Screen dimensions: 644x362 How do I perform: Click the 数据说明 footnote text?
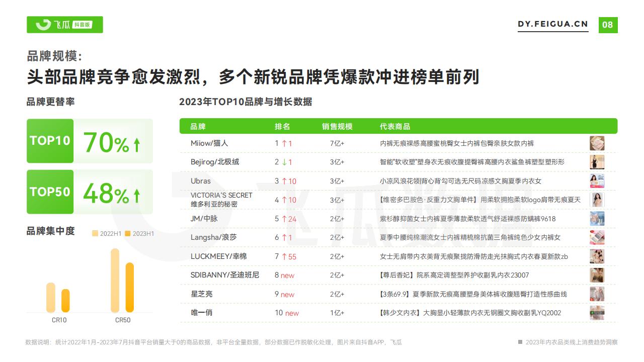(213, 342)
